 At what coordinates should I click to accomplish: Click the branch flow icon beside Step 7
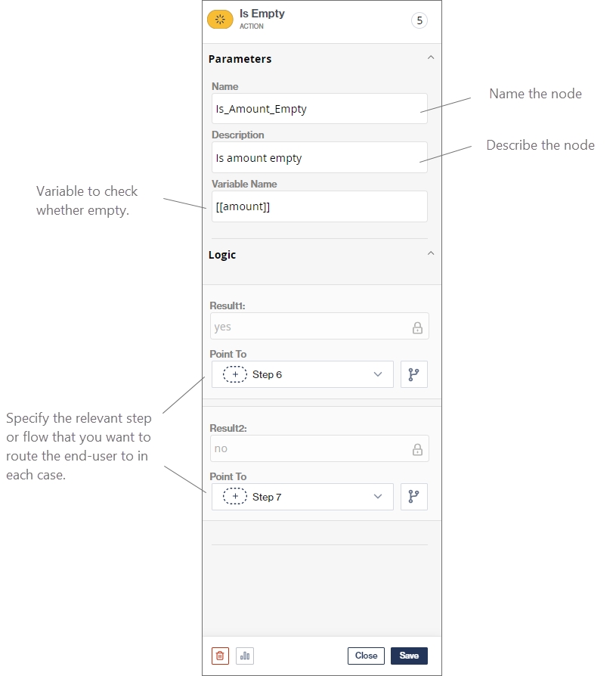point(413,497)
